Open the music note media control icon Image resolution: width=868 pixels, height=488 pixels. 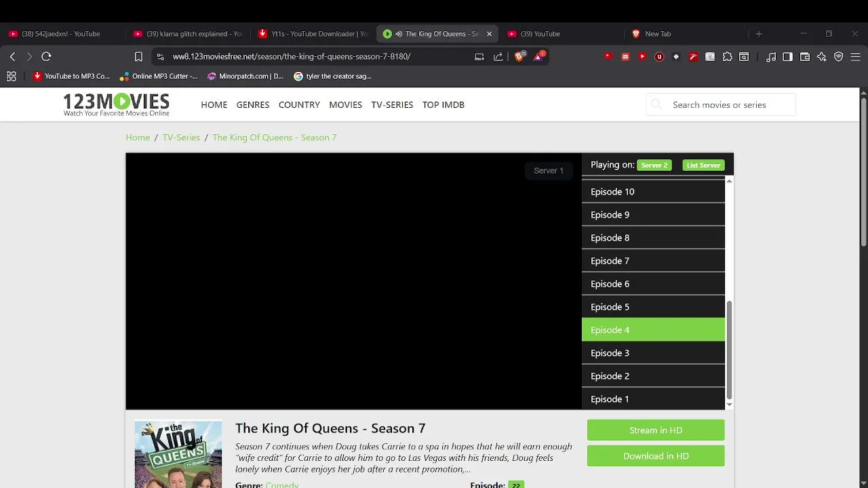click(x=770, y=57)
